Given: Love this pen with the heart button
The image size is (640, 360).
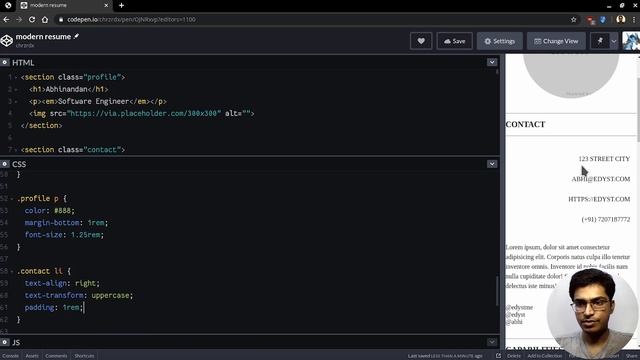Looking at the screenshot, I should 421,41.
